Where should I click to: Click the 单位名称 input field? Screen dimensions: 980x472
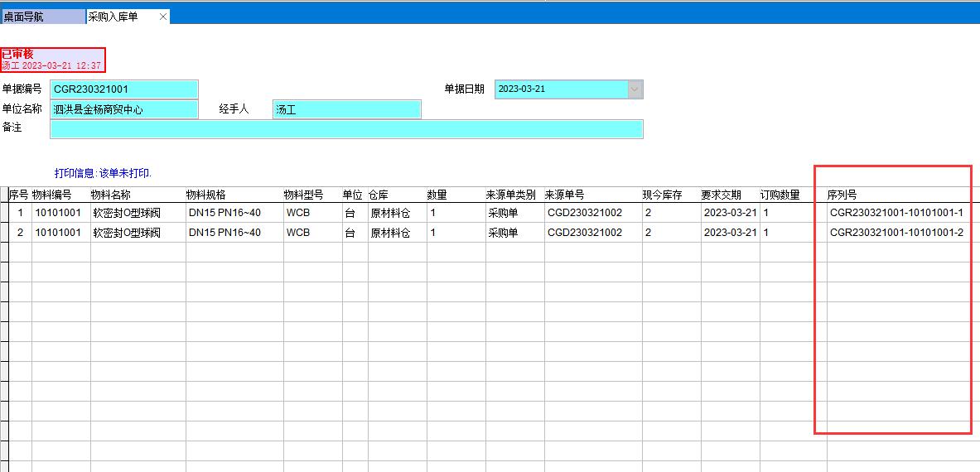[x=124, y=109]
